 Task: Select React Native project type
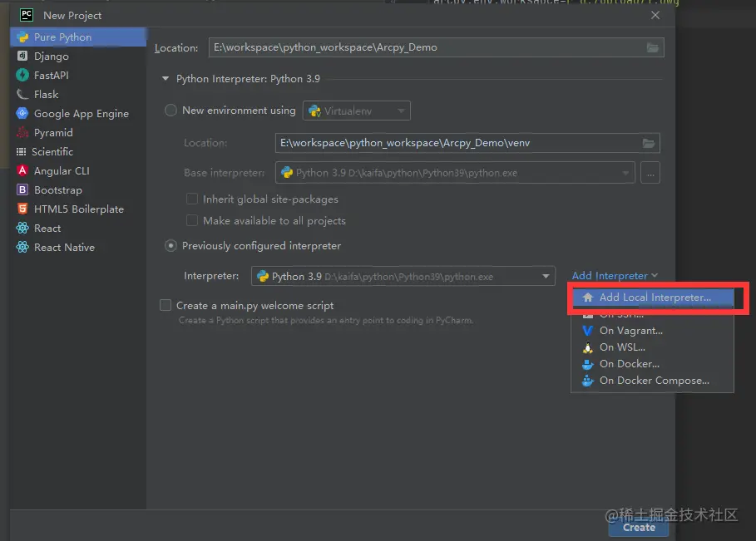78,247
